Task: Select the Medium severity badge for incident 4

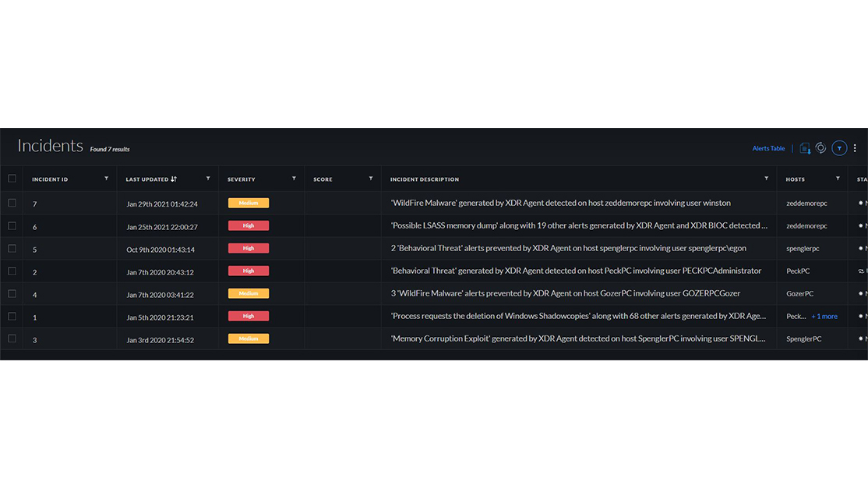Action: click(249, 293)
